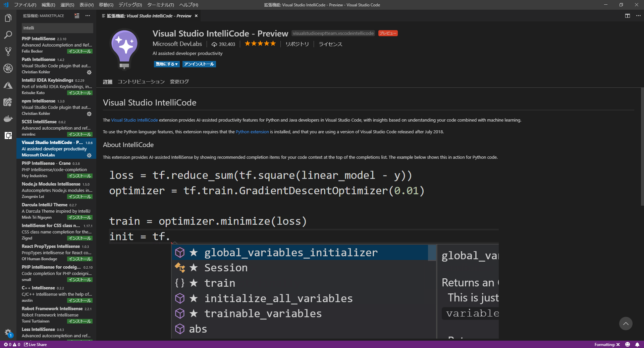
Task: Click the notifications bell in the status bar
Action: click(638, 344)
